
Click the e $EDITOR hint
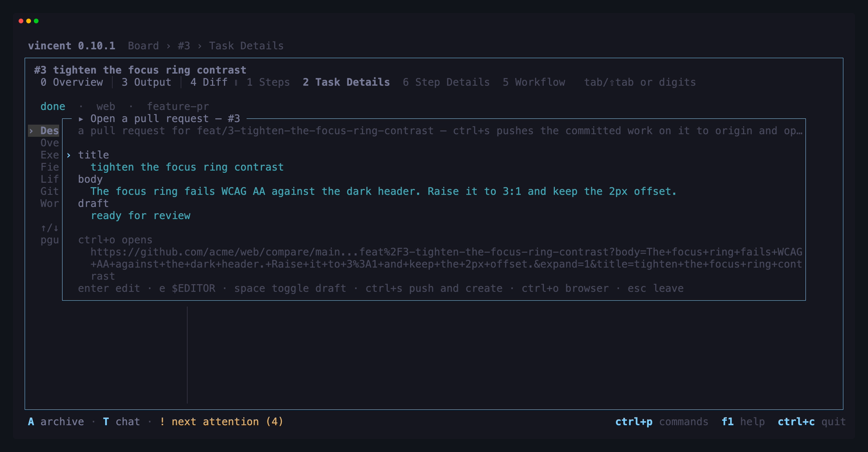[x=187, y=289]
